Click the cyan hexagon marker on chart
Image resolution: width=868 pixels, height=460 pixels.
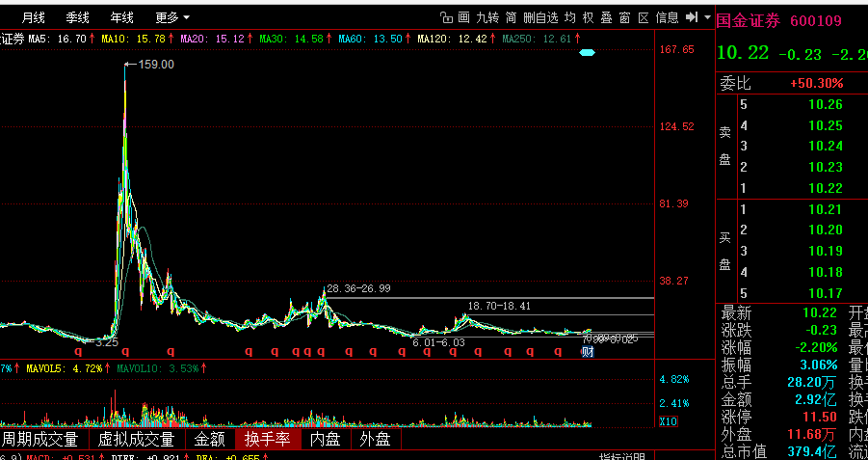tap(587, 53)
